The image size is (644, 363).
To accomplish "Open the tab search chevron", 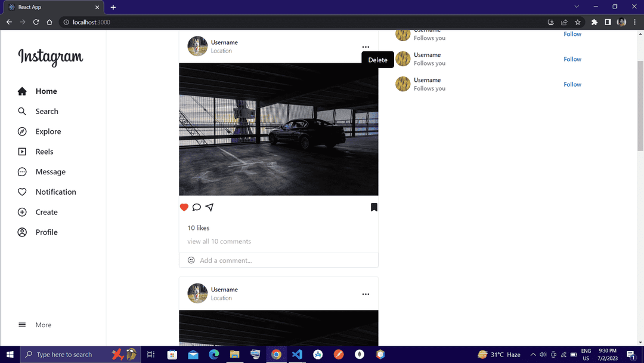I will point(577,7).
